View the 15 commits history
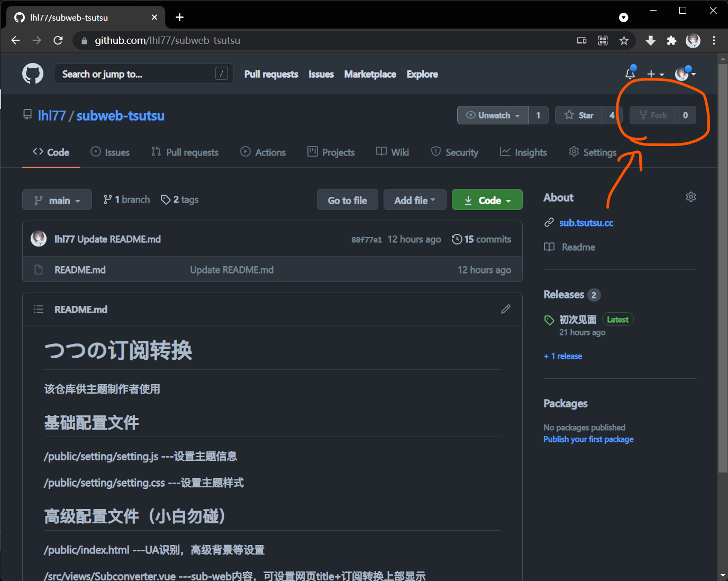Viewport: 728px width, 581px height. click(481, 239)
